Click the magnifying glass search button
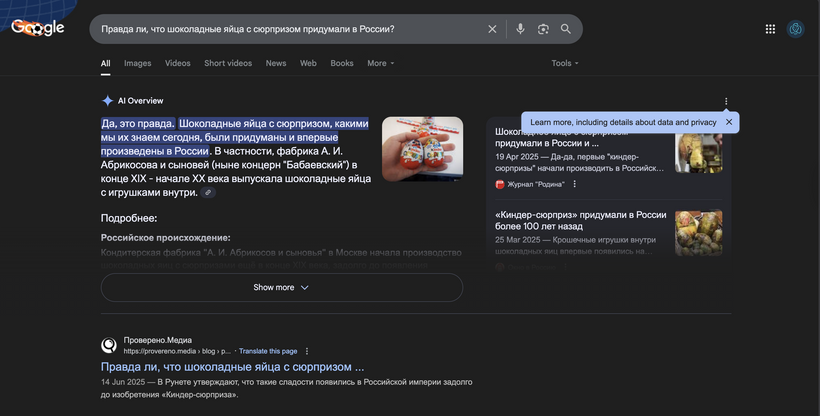Viewport: 820px width, 416px height. (x=566, y=29)
